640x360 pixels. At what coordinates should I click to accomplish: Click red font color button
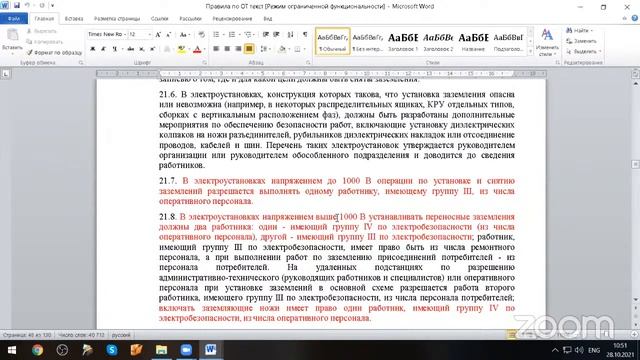[x=197, y=49]
